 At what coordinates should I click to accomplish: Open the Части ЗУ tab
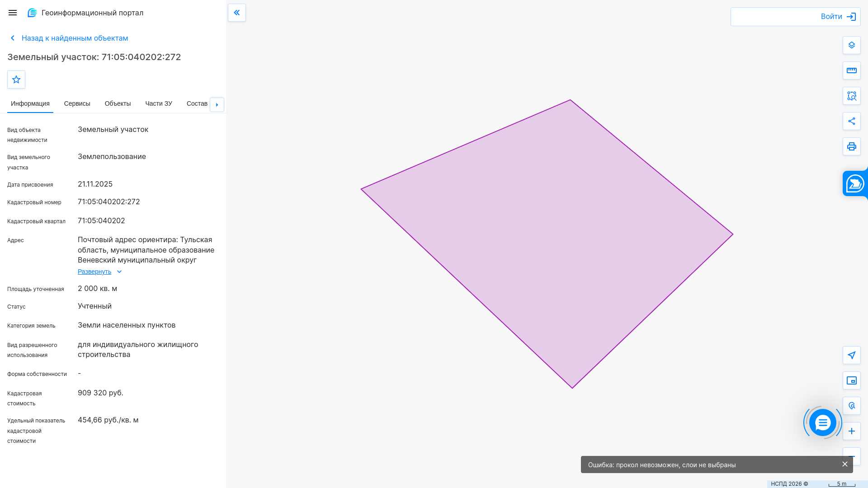tap(159, 103)
